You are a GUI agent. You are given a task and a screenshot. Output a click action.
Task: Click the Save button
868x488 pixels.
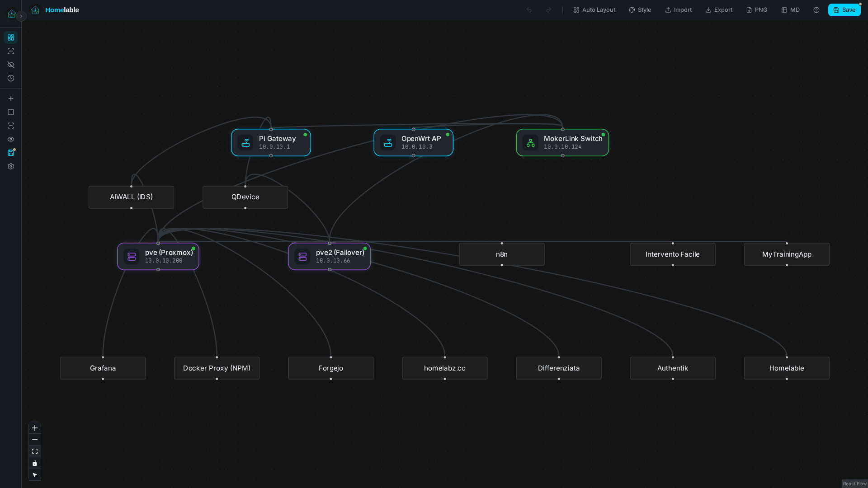[844, 9]
